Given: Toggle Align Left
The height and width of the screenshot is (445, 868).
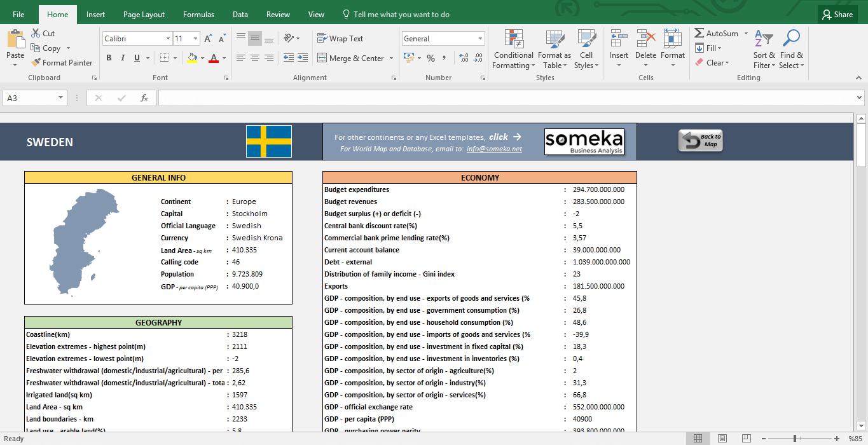Looking at the screenshot, I should (x=241, y=58).
